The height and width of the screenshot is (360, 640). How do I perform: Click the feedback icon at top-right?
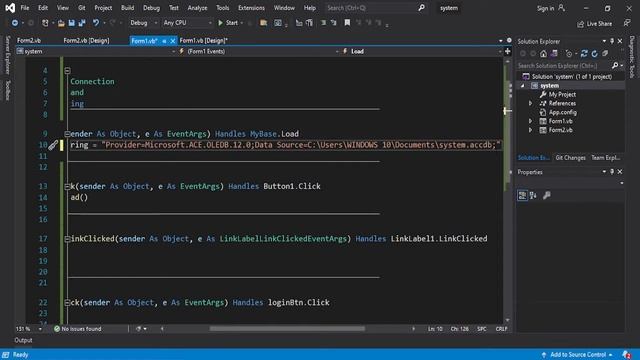click(x=627, y=23)
